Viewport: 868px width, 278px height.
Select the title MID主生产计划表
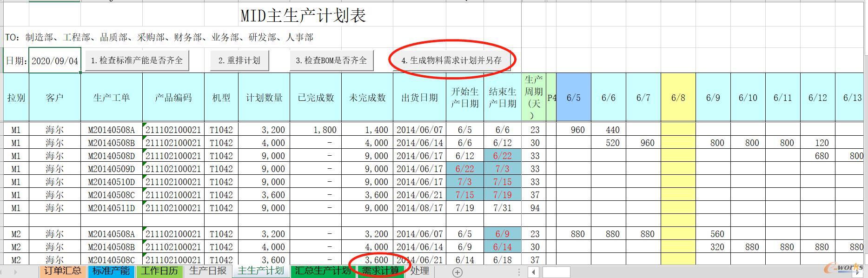303,15
